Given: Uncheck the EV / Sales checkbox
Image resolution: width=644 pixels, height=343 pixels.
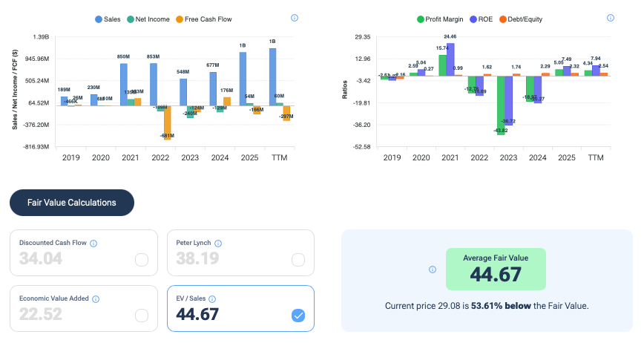Looking at the screenshot, I should point(298,316).
